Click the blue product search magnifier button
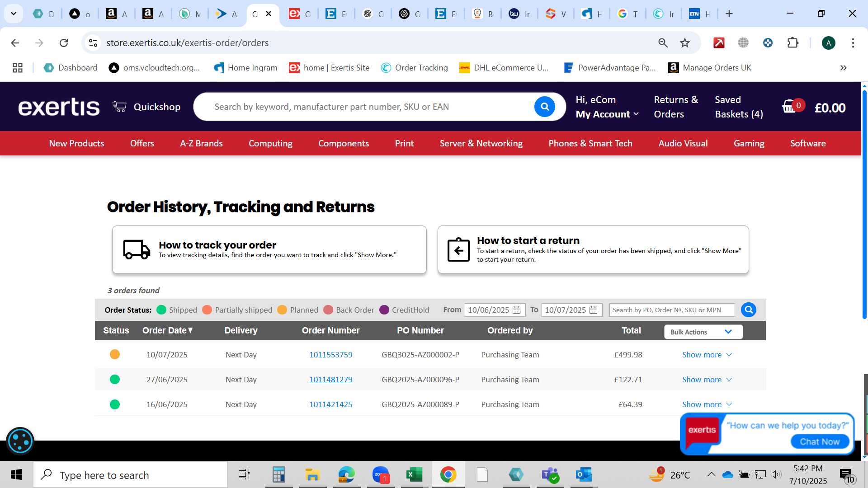Image resolution: width=868 pixels, height=488 pixels. 544,107
